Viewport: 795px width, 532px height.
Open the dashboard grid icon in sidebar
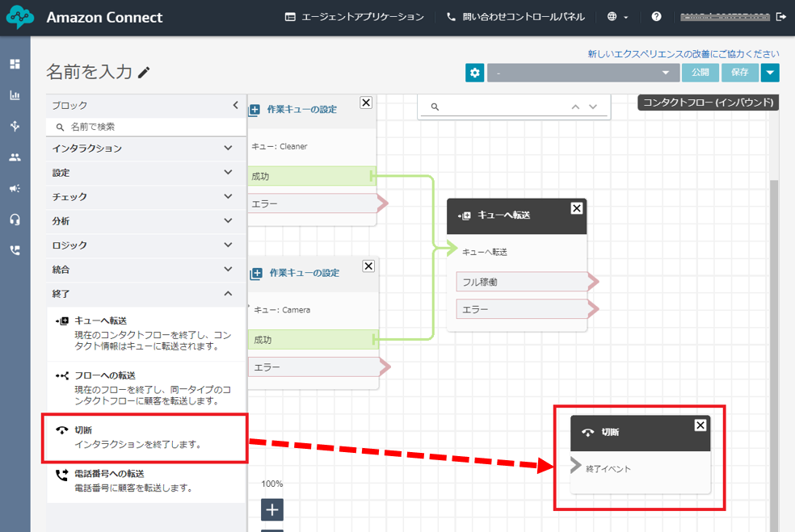15,64
